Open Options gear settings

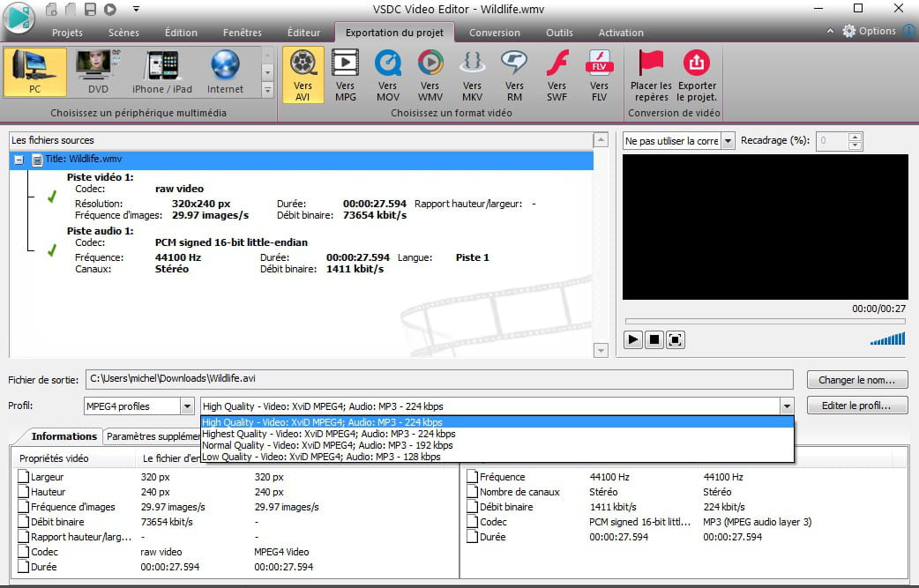[x=870, y=31]
